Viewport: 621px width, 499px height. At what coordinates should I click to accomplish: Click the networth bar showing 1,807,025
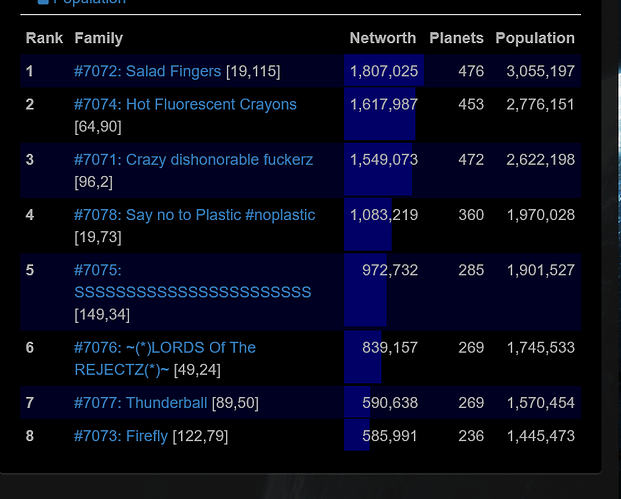click(x=383, y=71)
